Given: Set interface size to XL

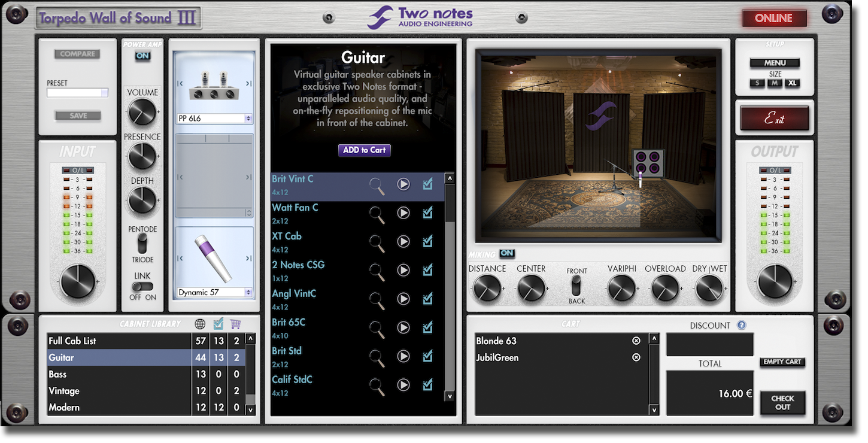Looking at the screenshot, I should (x=793, y=83).
